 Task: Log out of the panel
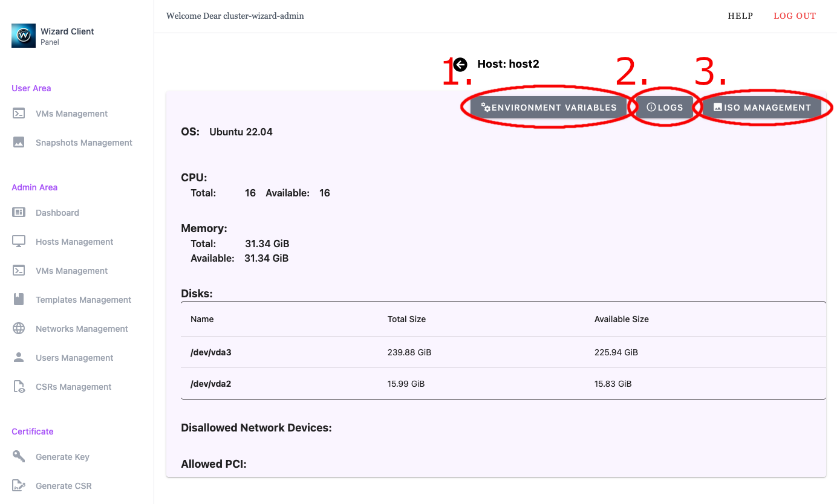795,16
